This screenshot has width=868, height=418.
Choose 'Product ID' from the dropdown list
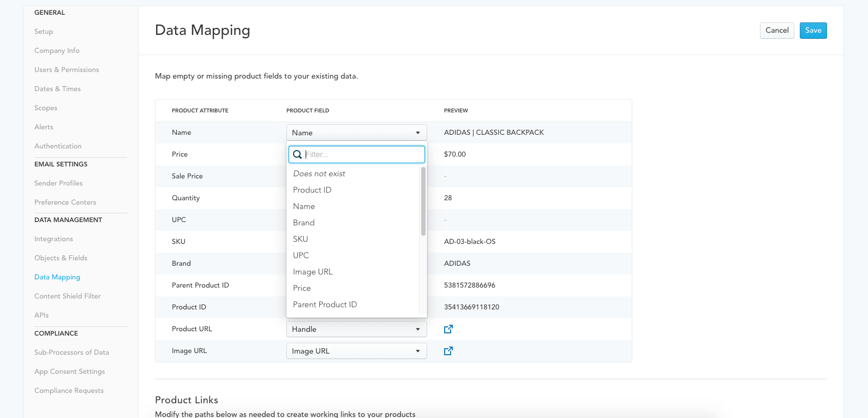coord(312,190)
